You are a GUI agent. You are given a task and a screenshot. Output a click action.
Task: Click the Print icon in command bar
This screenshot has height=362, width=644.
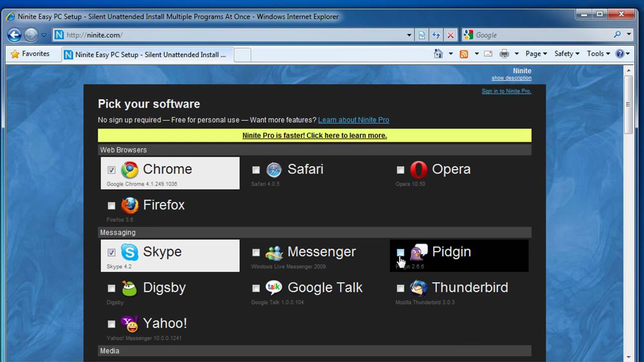click(x=504, y=54)
